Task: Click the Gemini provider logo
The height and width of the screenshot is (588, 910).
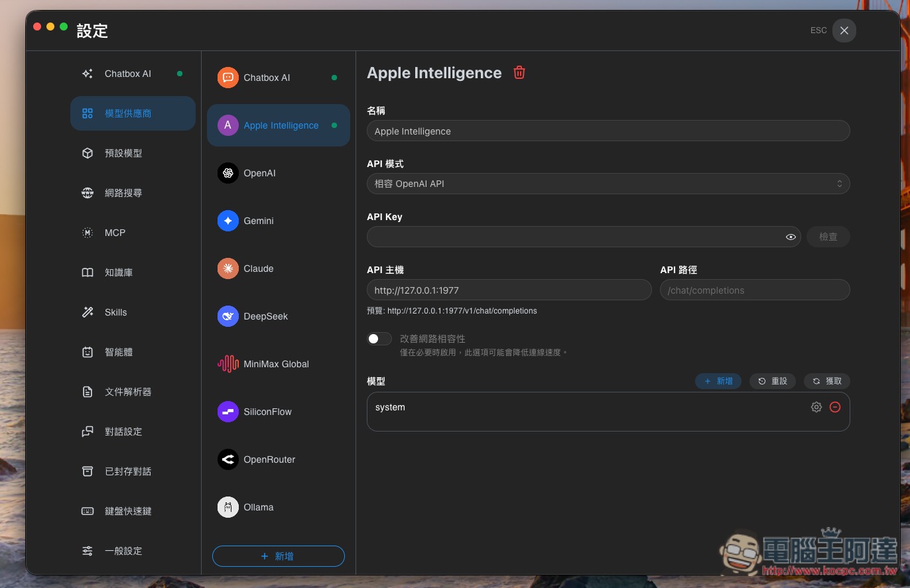Action: (x=228, y=221)
